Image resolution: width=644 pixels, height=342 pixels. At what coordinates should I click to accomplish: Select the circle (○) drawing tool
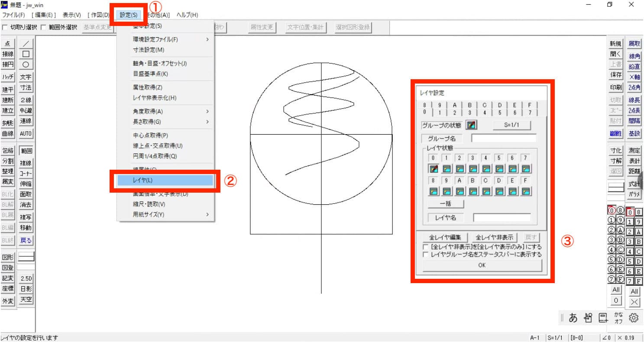point(26,65)
